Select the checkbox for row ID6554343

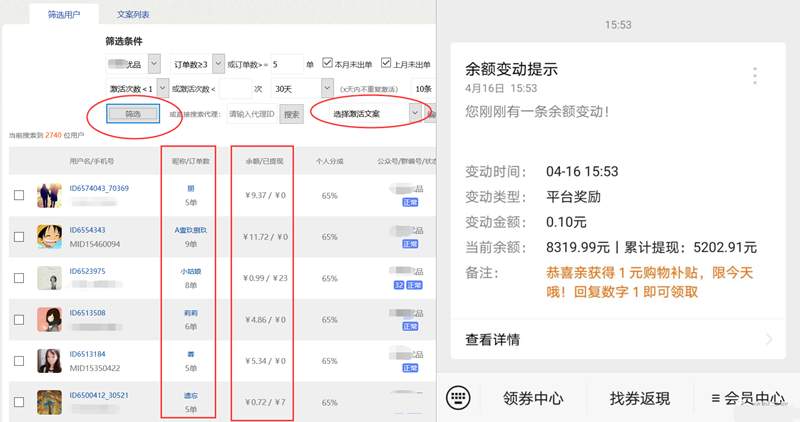point(19,237)
